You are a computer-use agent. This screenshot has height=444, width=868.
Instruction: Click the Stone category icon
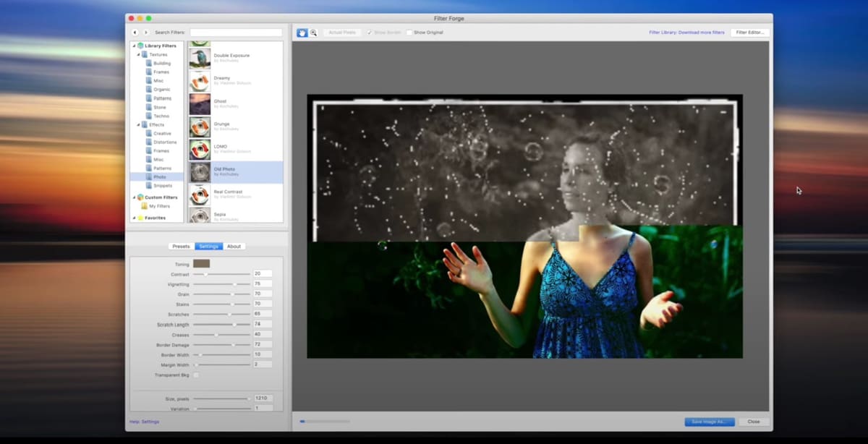coord(149,107)
